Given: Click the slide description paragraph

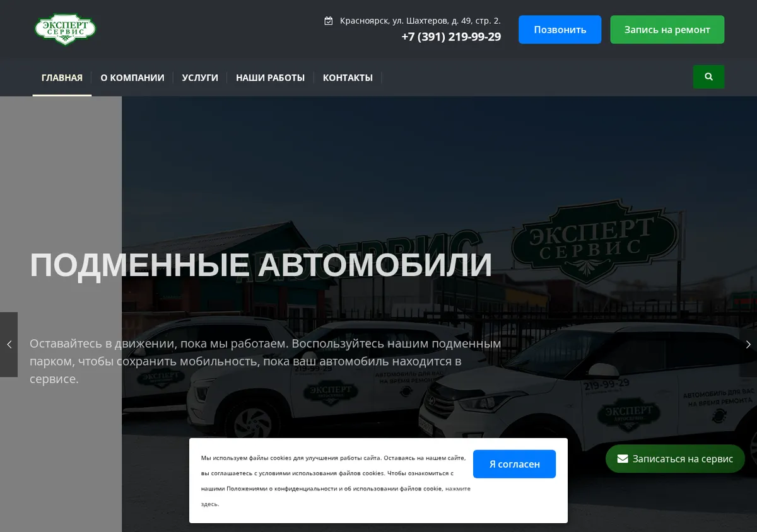Looking at the screenshot, I should tap(266, 361).
